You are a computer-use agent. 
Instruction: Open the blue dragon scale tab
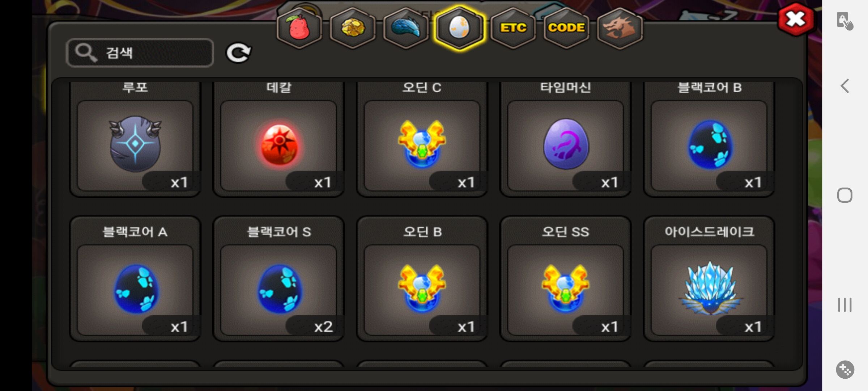pos(406,28)
